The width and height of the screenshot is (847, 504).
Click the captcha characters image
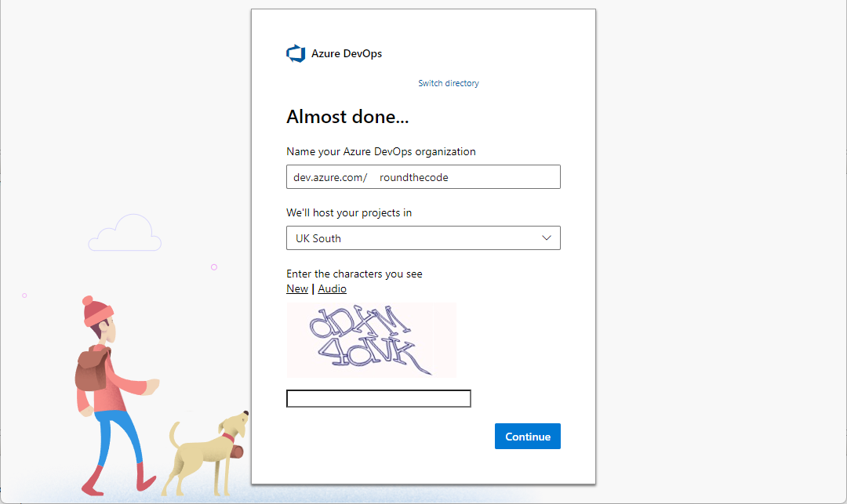click(372, 340)
